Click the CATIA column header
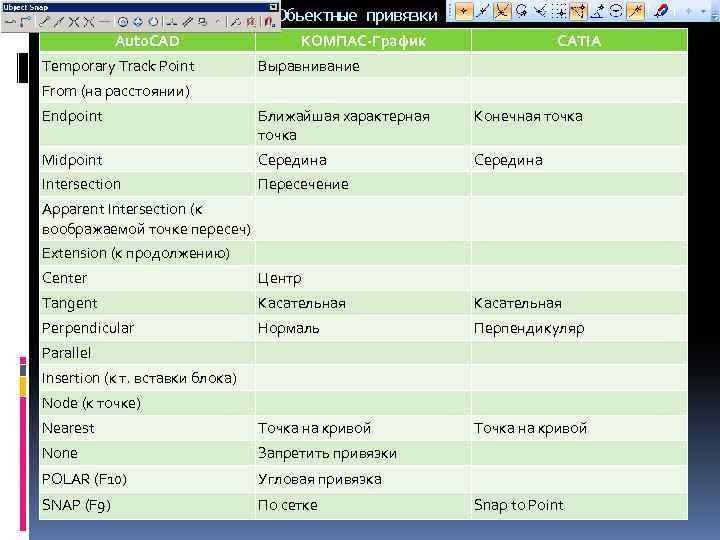The width and height of the screenshot is (720, 540). tap(579, 41)
